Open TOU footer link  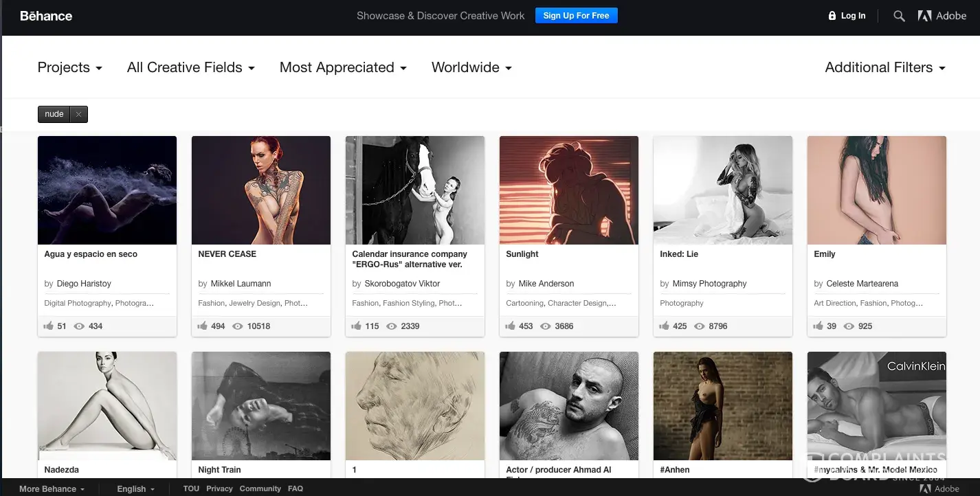coord(191,489)
